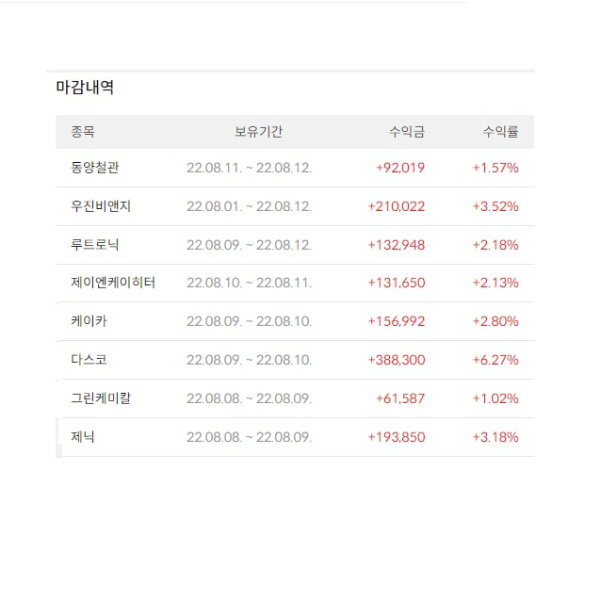Select the 수익률 column header
Image resolution: width=600 pixels, height=600 pixels.
(500, 132)
